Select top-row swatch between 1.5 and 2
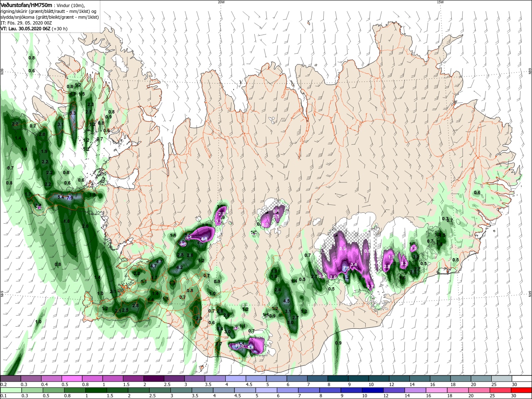 coord(133,379)
